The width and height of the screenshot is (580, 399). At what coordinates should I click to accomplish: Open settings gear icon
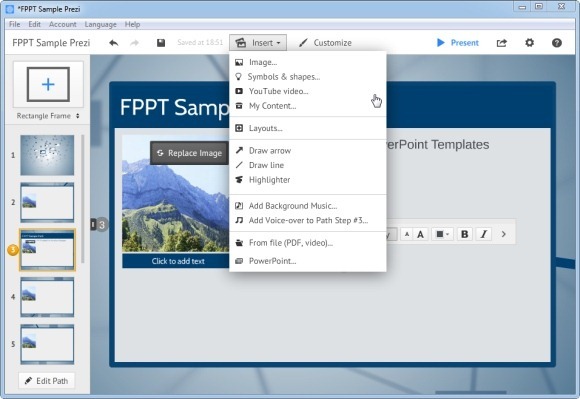pyautogui.click(x=529, y=43)
